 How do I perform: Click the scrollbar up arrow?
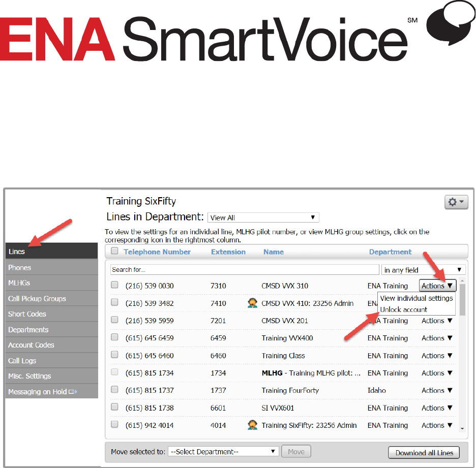coord(462,281)
